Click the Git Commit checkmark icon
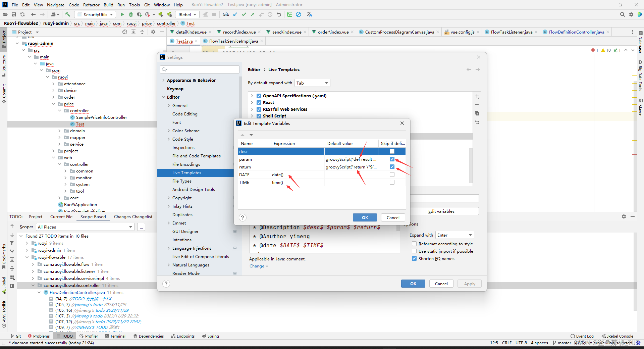 coord(244,14)
